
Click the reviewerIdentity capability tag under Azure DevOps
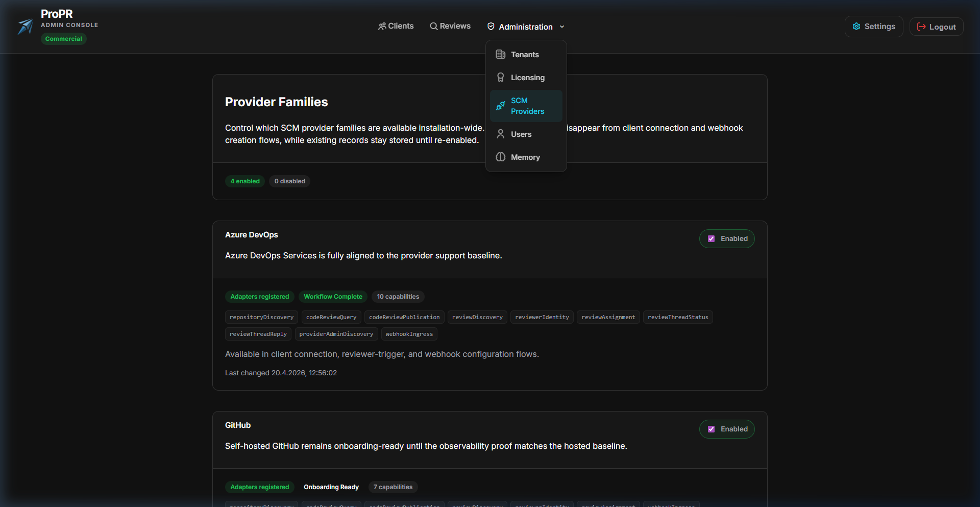542,317
